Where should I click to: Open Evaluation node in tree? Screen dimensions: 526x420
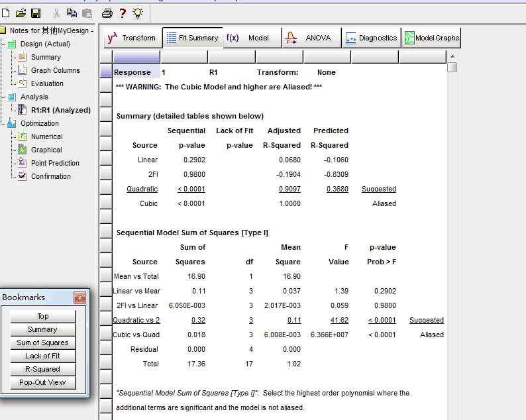click(47, 83)
